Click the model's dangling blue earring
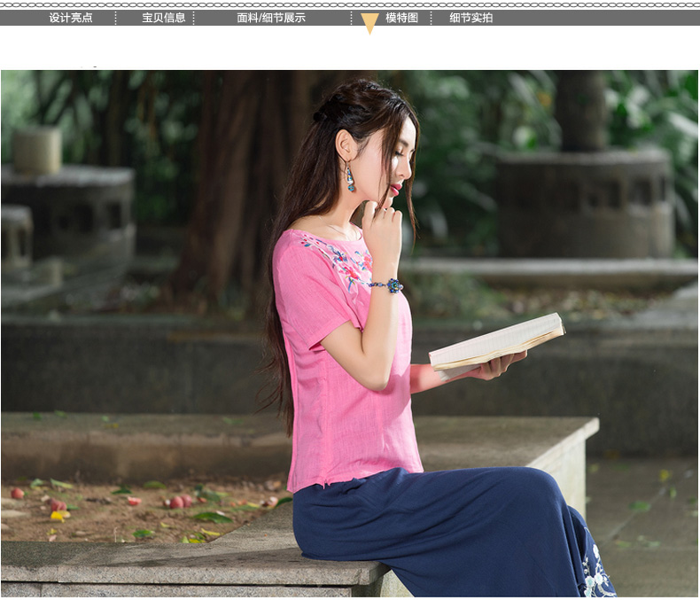Image resolution: width=700 pixels, height=600 pixels. (350, 177)
